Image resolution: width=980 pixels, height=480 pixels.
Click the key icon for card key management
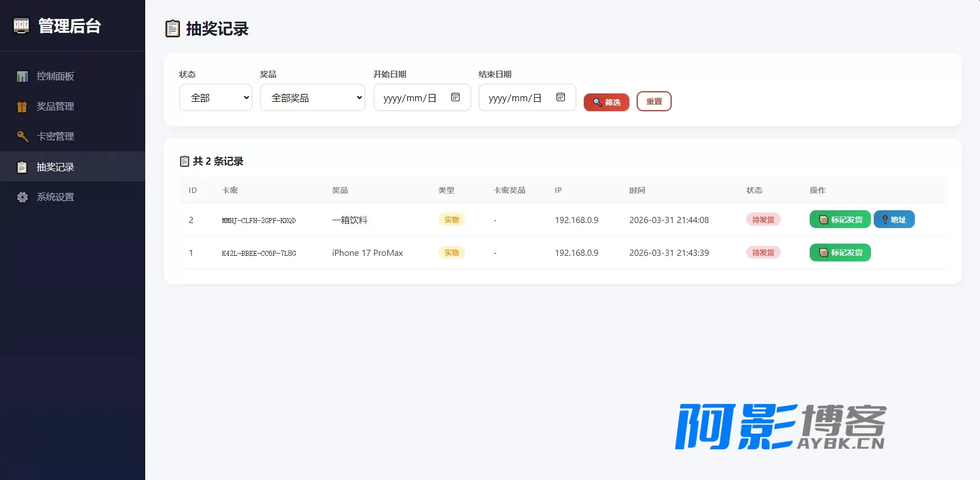click(22, 136)
